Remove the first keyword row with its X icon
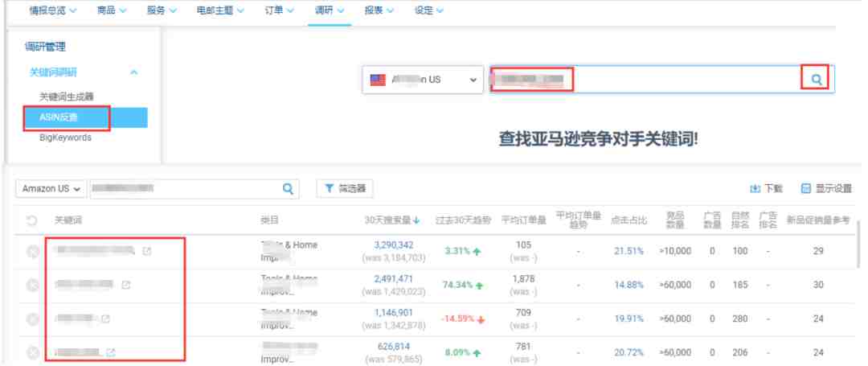This screenshot has height=366, width=868. click(x=33, y=251)
